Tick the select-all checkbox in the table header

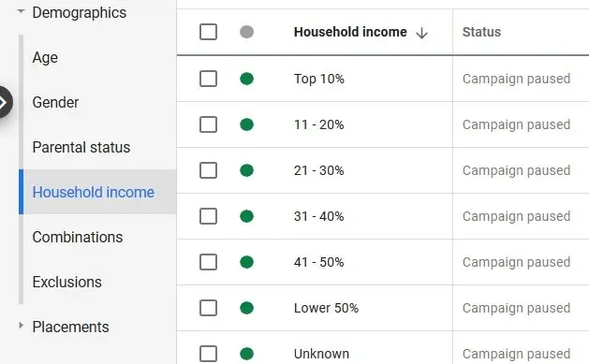[x=208, y=32]
